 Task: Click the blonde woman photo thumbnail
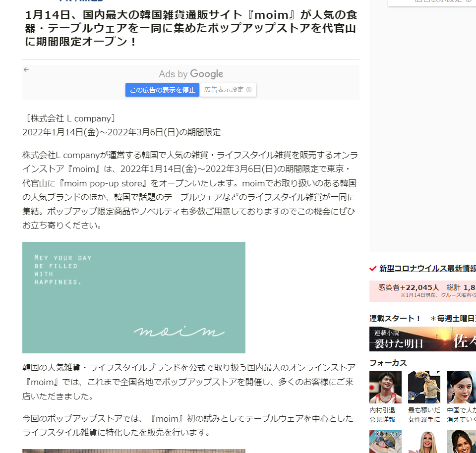click(424, 442)
